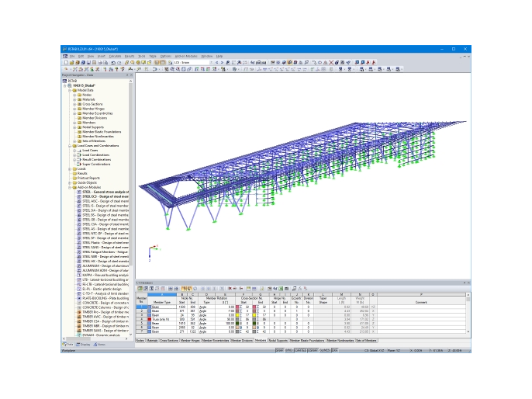This screenshot has width=532, height=399.
Task: Collapse the Add-on Modules tree node
Action: click(x=70, y=187)
